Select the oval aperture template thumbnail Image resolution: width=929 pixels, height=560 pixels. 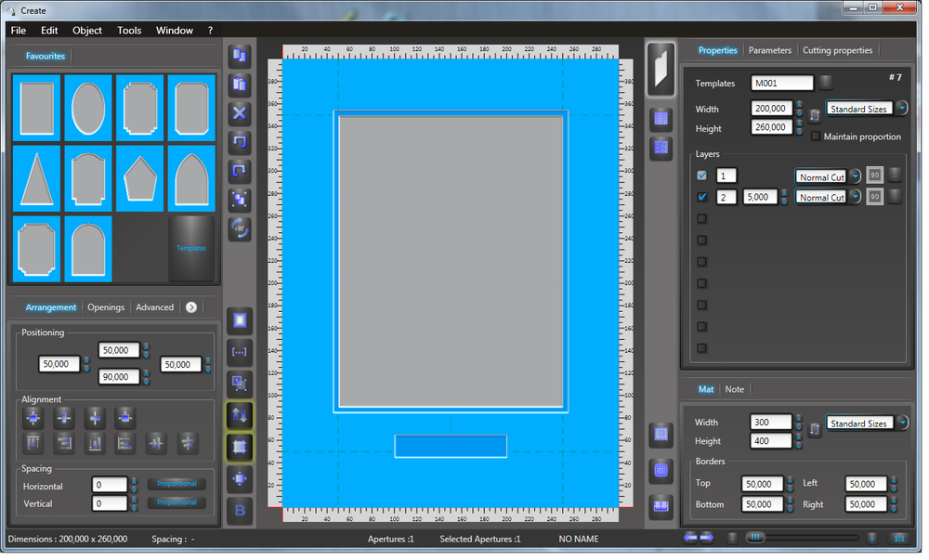click(x=88, y=108)
